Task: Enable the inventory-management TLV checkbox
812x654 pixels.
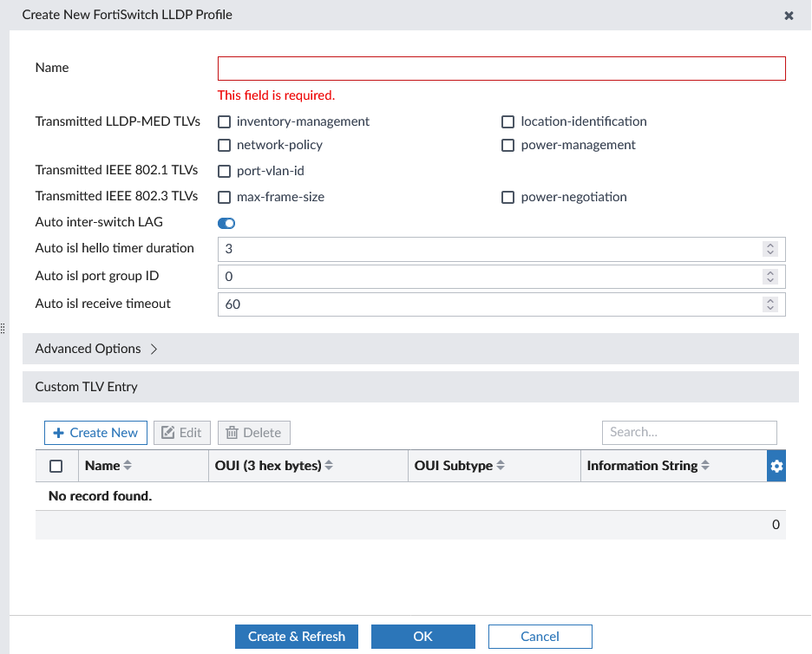Action: (x=224, y=121)
